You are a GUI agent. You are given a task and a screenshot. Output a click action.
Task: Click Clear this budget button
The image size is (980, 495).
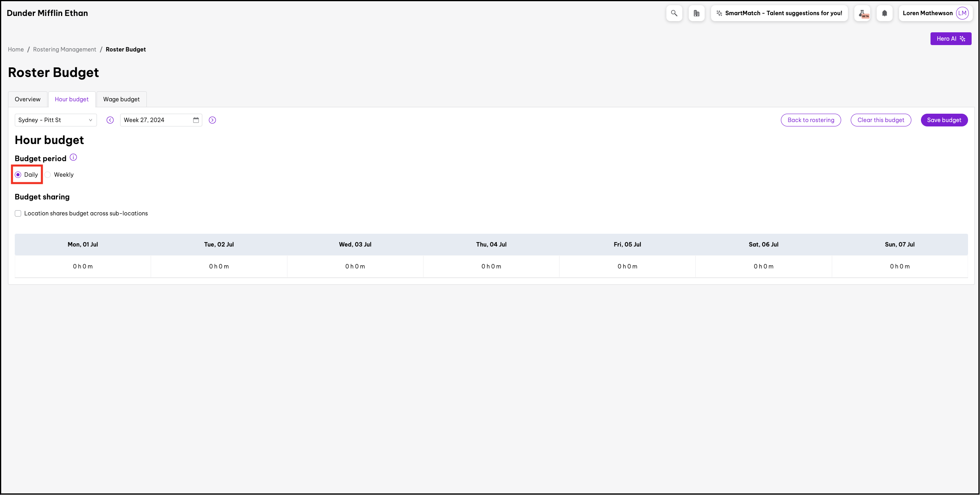click(881, 120)
